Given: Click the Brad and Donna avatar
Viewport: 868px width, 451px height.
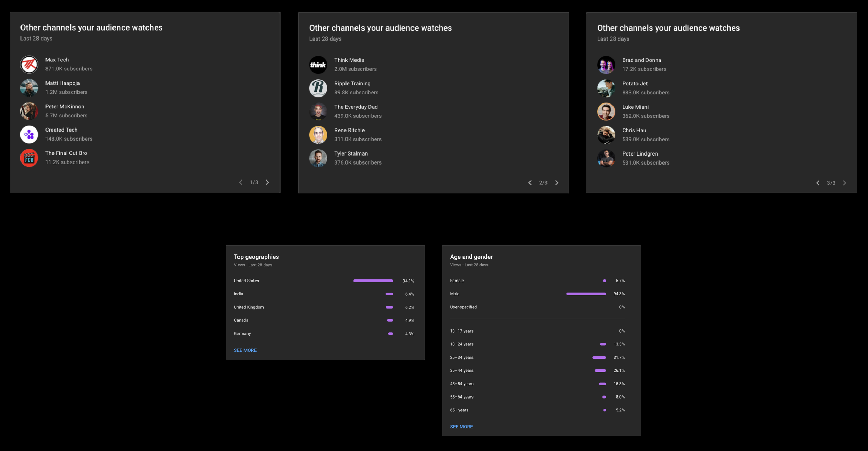Looking at the screenshot, I should [606, 65].
